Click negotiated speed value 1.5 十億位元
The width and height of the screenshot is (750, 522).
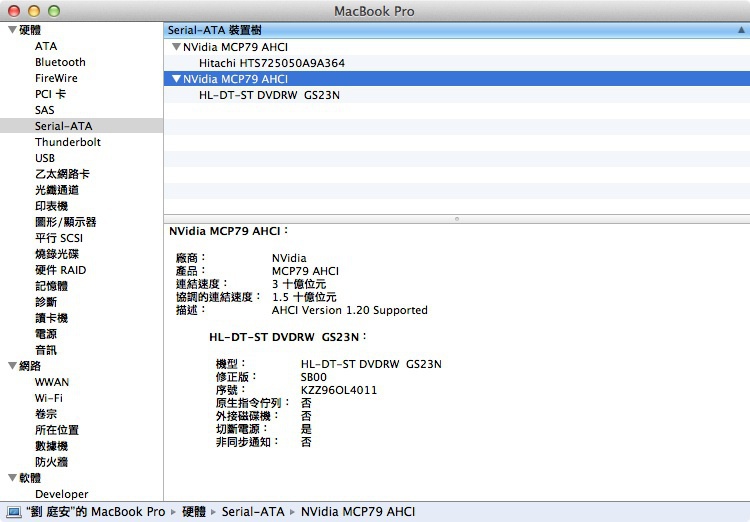304,297
